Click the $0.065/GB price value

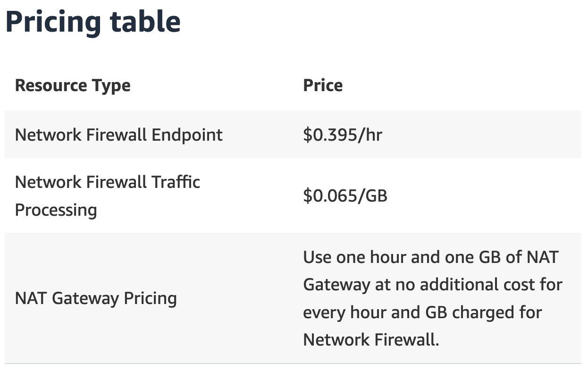345,195
